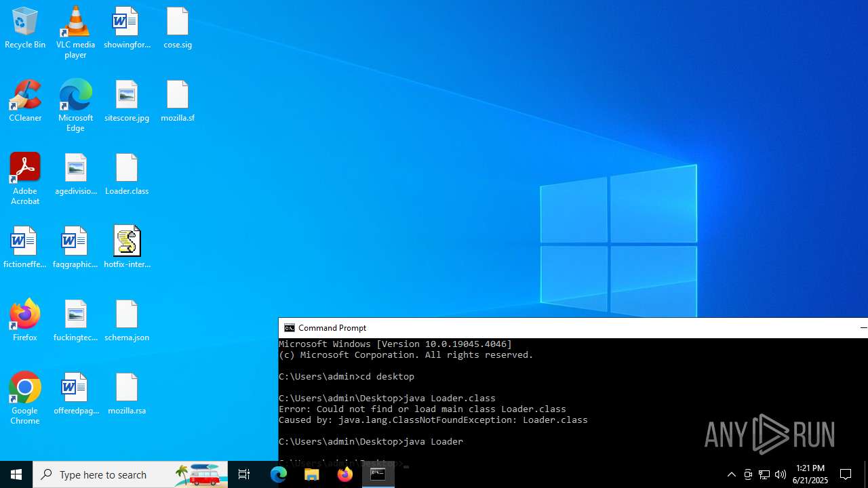Launch Microsoft Edge from the taskbar
The width and height of the screenshot is (868, 488).
tap(279, 474)
